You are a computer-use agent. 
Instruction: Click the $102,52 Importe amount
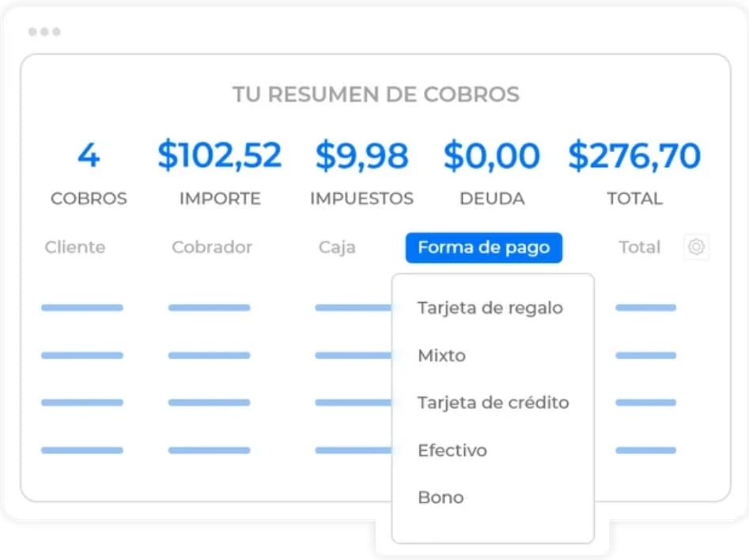[220, 155]
